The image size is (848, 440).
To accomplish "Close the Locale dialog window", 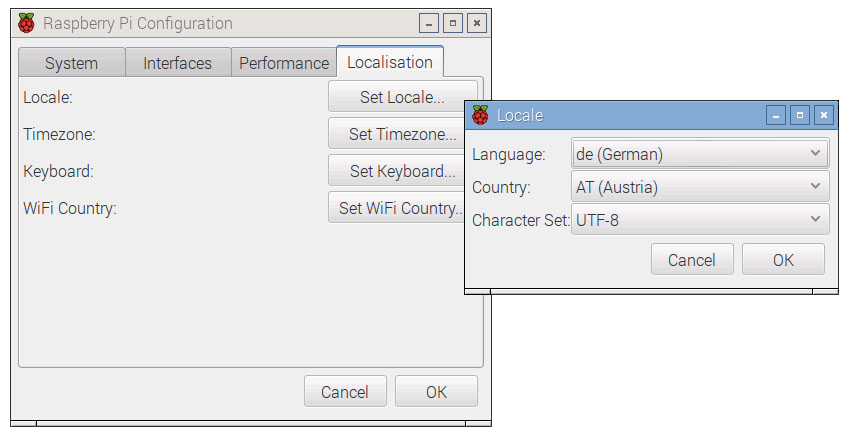I will point(824,115).
